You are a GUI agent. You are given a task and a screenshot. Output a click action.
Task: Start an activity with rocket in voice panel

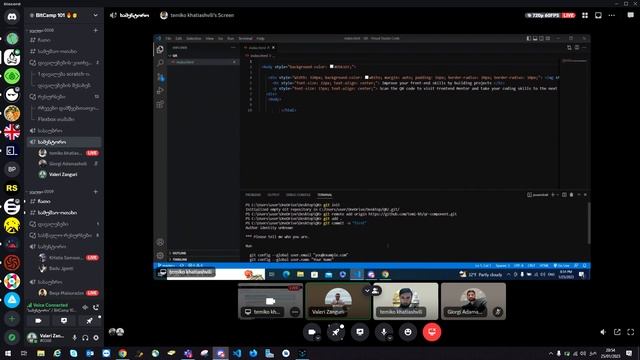click(89, 321)
